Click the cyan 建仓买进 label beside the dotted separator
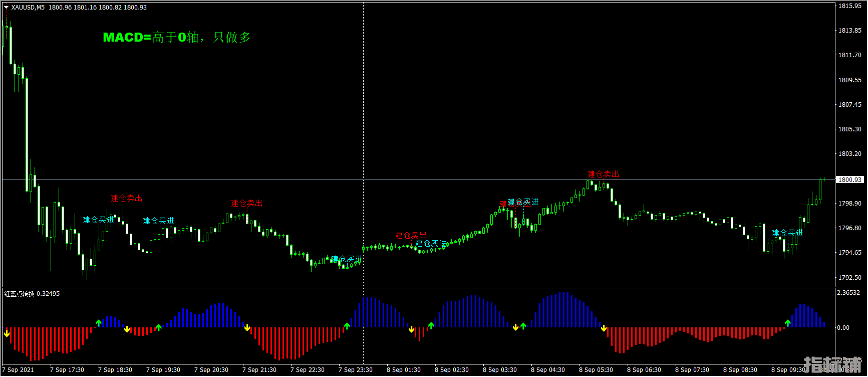Screen dimensions: 868x377 pos(347,259)
